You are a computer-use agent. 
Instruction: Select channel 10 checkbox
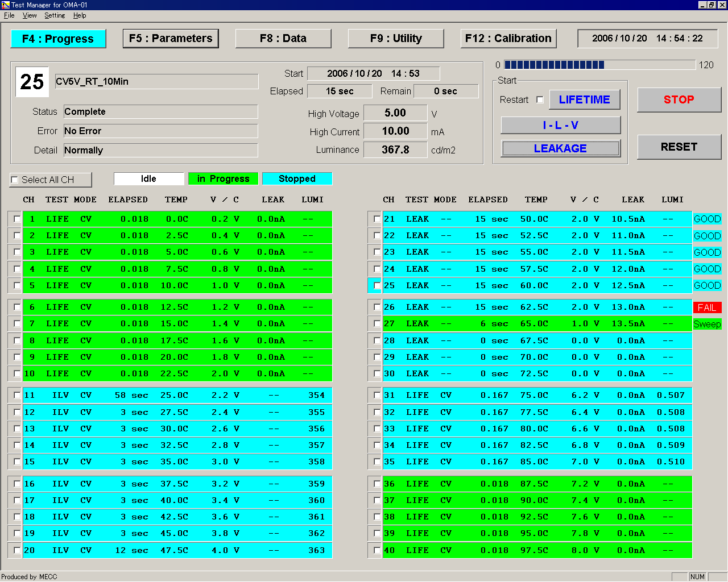16,373
